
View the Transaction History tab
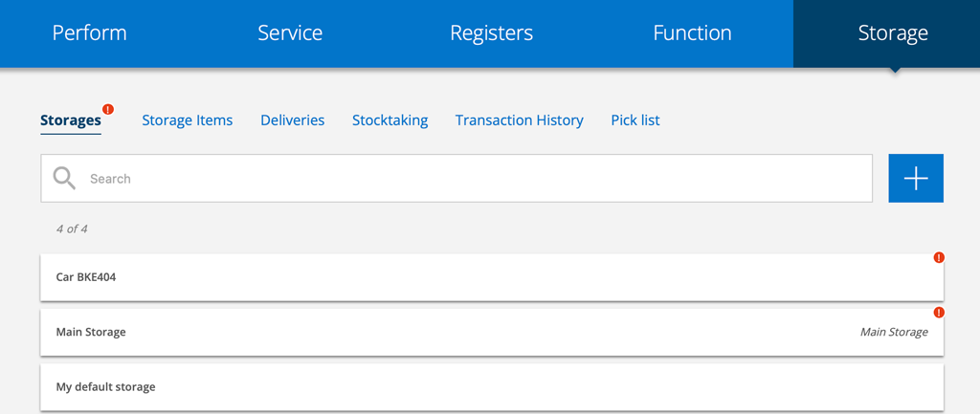coord(519,120)
